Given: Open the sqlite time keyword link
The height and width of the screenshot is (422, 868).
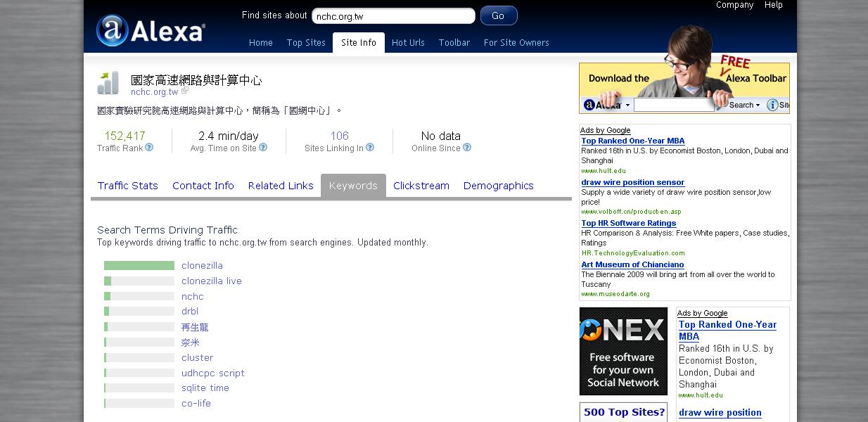Looking at the screenshot, I should click(x=205, y=388).
